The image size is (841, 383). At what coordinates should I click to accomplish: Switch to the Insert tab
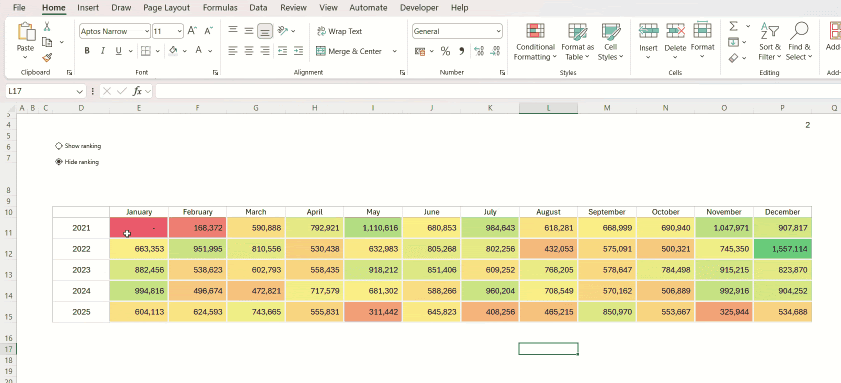tap(87, 8)
